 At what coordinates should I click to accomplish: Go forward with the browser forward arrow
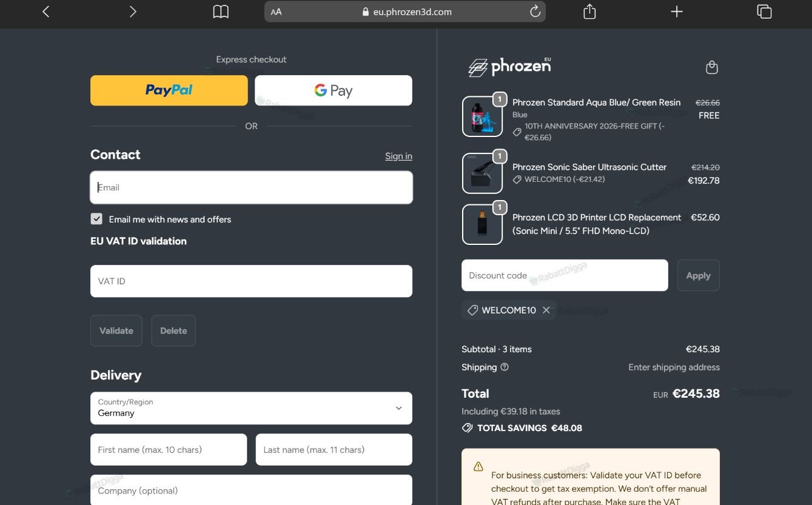tap(133, 12)
